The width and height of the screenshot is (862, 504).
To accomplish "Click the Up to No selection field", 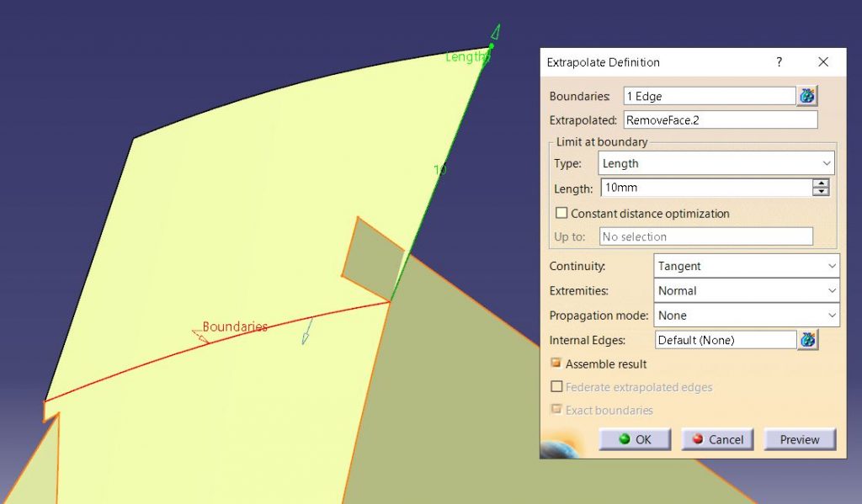I will click(705, 236).
